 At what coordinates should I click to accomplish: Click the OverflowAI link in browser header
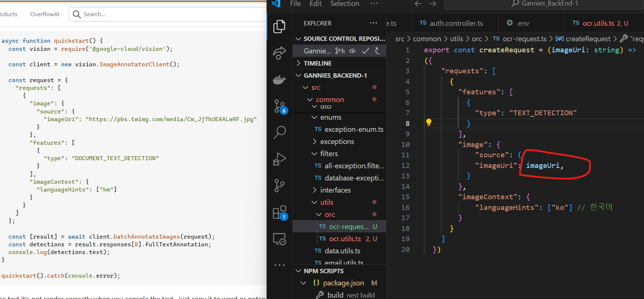click(45, 14)
